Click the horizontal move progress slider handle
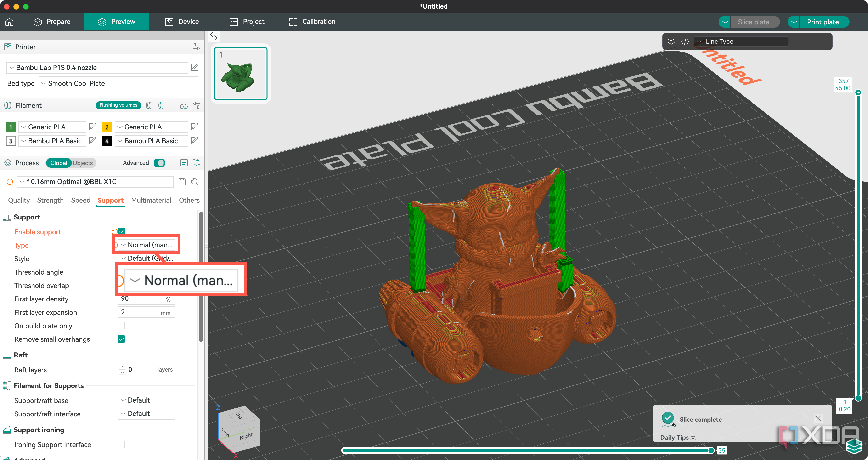This screenshot has width=868, height=460. [711, 450]
